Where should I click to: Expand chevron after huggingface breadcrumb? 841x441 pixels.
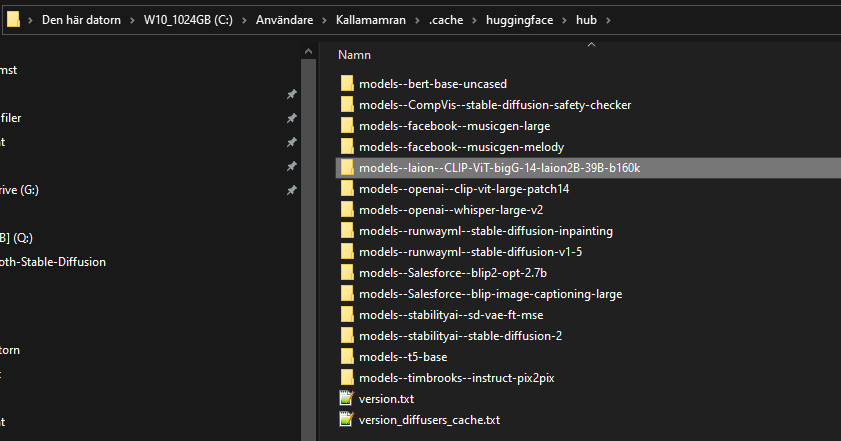[564, 20]
